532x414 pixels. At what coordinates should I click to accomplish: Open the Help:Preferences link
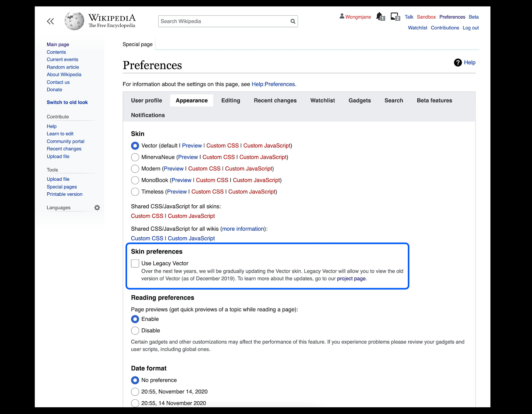pyautogui.click(x=273, y=84)
